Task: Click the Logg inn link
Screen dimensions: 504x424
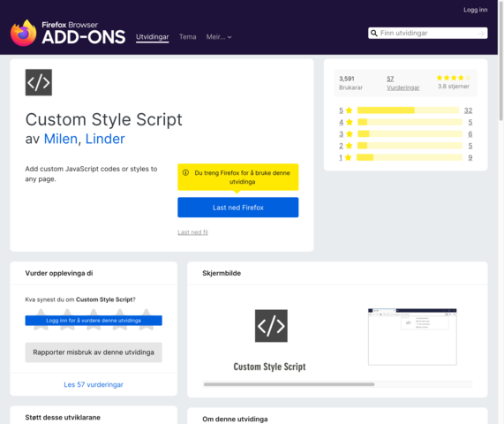Action: [x=476, y=10]
